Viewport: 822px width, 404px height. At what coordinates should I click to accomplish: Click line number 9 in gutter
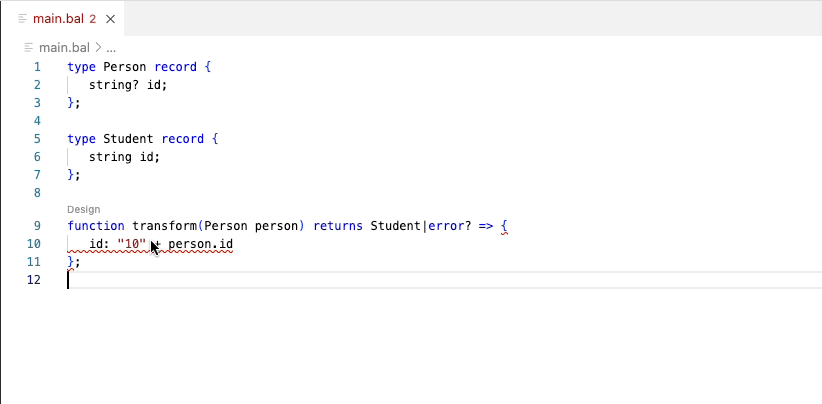[37, 226]
